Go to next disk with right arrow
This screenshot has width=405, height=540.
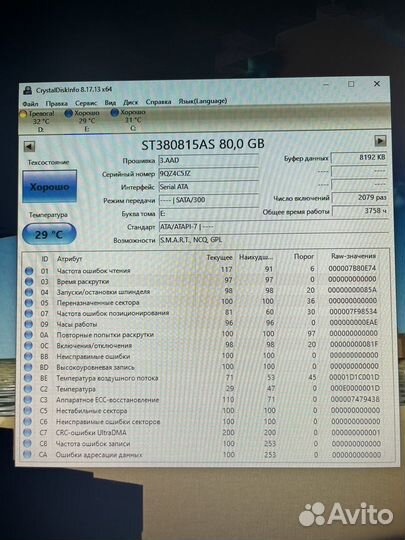[380, 141]
